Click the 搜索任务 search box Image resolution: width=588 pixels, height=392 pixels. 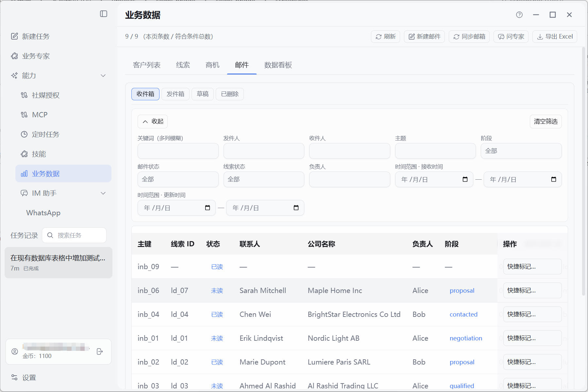[74, 235]
